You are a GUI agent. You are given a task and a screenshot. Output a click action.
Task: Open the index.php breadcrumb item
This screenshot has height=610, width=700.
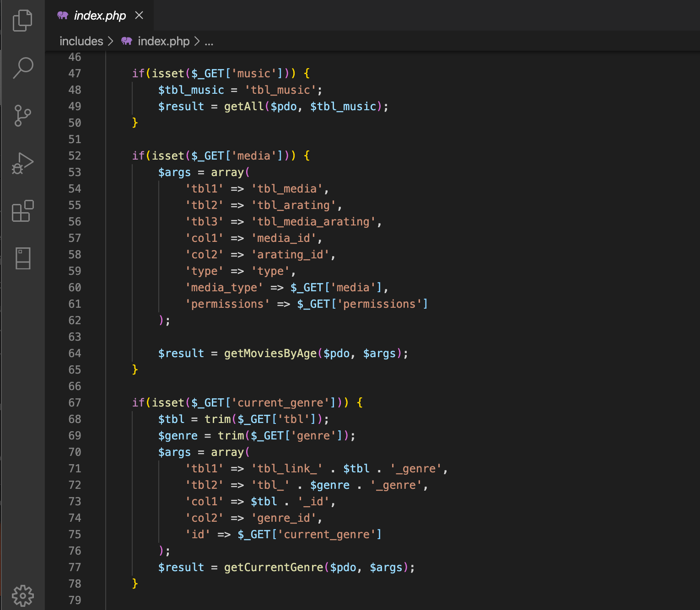164,41
